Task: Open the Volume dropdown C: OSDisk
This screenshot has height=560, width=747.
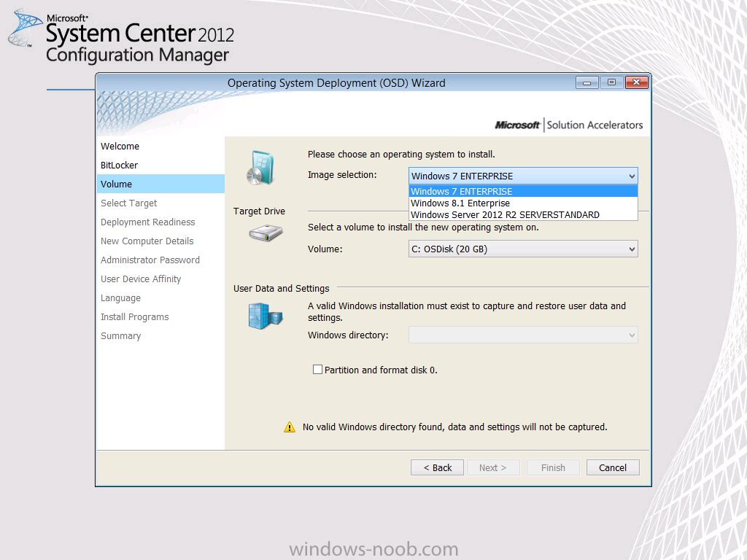Action: [x=523, y=249]
